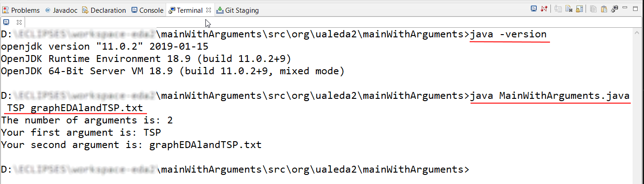This screenshot has height=184, width=644.
Task: Toggle terminal Scroll Lock
Action: tap(579, 9)
